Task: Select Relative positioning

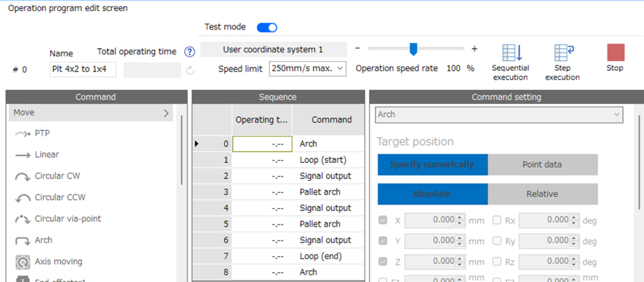Action: tap(542, 194)
